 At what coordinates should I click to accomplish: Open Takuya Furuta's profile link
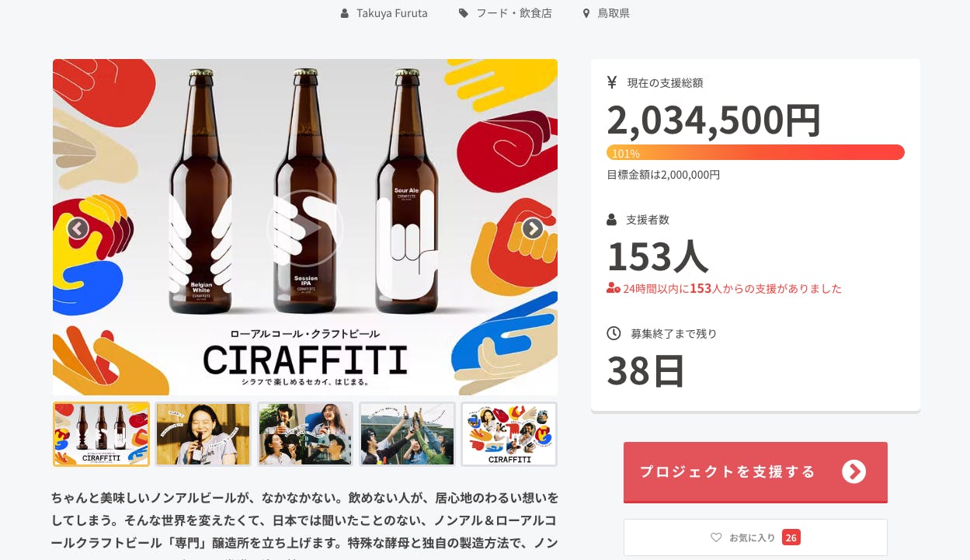(391, 13)
